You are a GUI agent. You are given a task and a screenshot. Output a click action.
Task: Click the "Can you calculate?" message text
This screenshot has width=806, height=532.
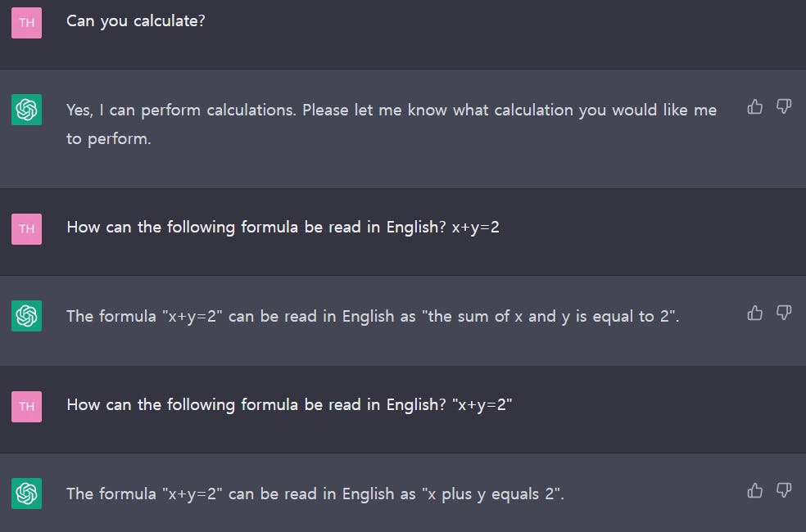pyautogui.click(x=136, y=21)
